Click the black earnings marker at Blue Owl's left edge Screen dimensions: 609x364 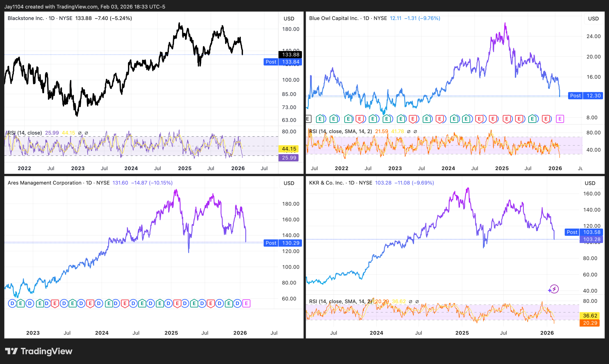pyautogui.click(x=308, y=119)
